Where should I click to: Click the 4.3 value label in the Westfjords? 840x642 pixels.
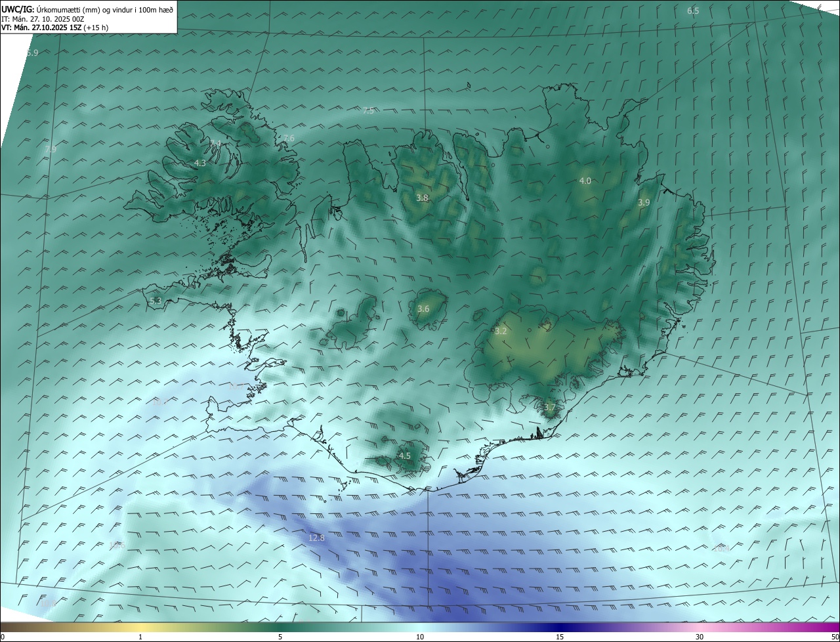200,163
